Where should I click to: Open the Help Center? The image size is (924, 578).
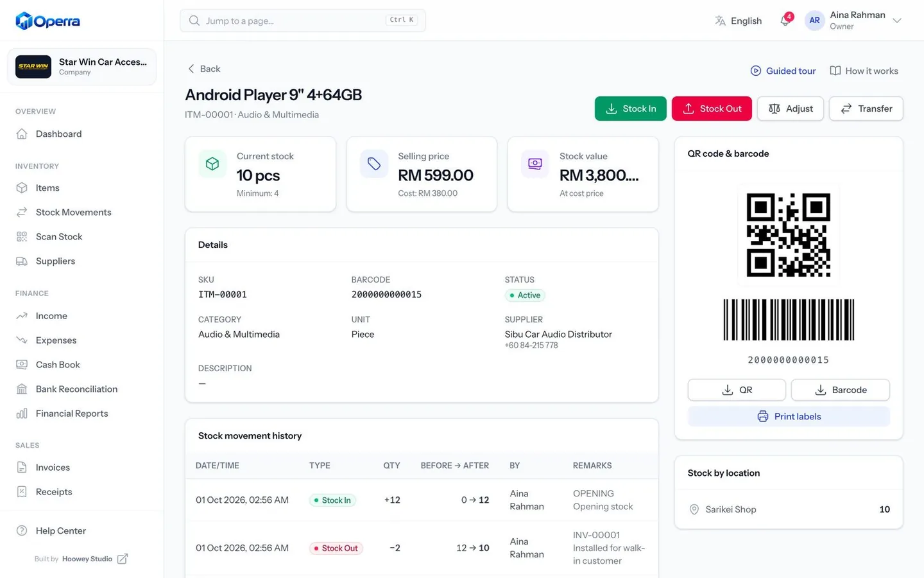click(81, 530)
